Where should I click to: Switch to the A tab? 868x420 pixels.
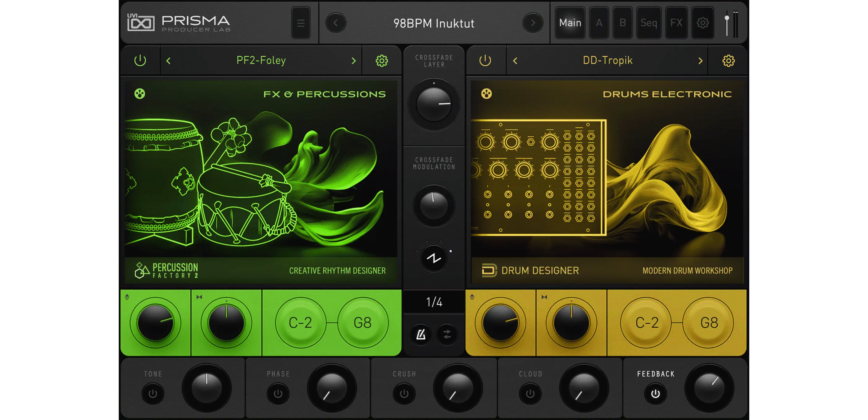(599, 23)
